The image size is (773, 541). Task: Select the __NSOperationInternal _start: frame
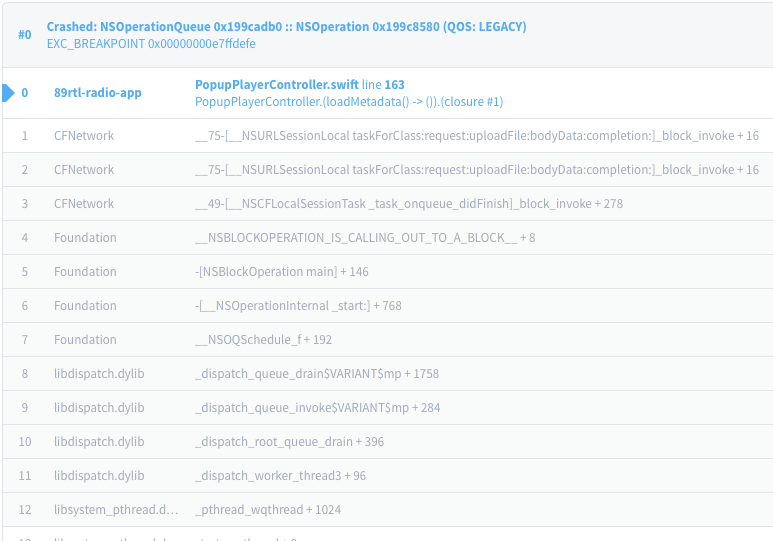point(297,306)
